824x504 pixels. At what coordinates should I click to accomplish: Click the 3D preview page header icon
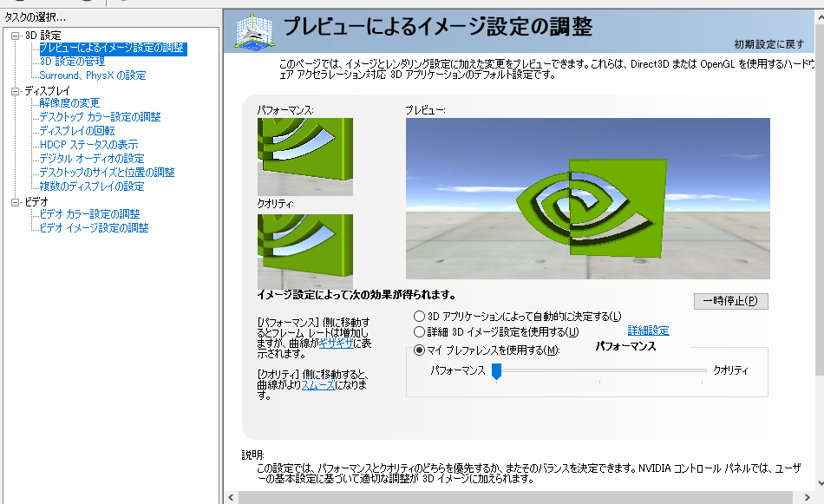[x=254, y=31]
